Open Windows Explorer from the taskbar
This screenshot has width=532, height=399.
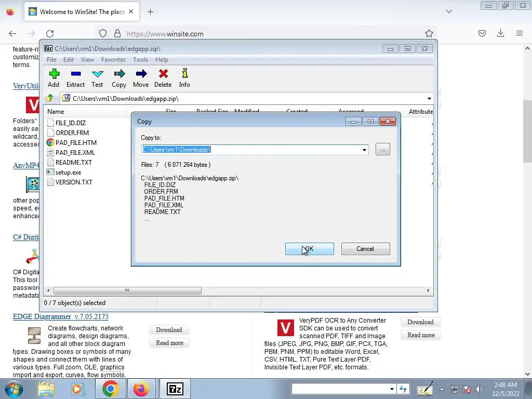46,389
